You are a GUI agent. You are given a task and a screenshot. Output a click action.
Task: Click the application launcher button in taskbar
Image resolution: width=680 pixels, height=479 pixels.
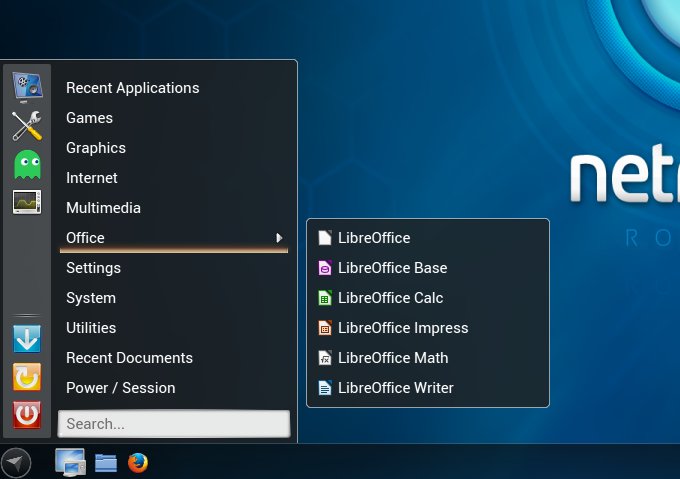pos(16,462)
